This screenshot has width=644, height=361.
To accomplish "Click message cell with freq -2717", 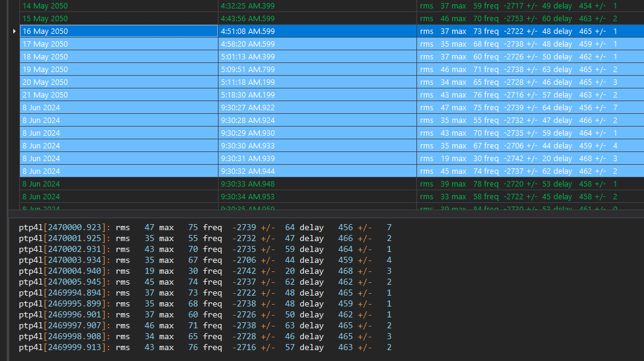I will tap(531, 6).
